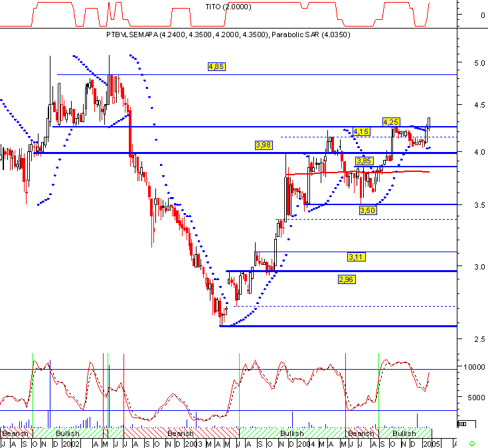Click the Bullish label above the 2002 year
The height and width of the screenshot is (448, 488).
(68, 433)
